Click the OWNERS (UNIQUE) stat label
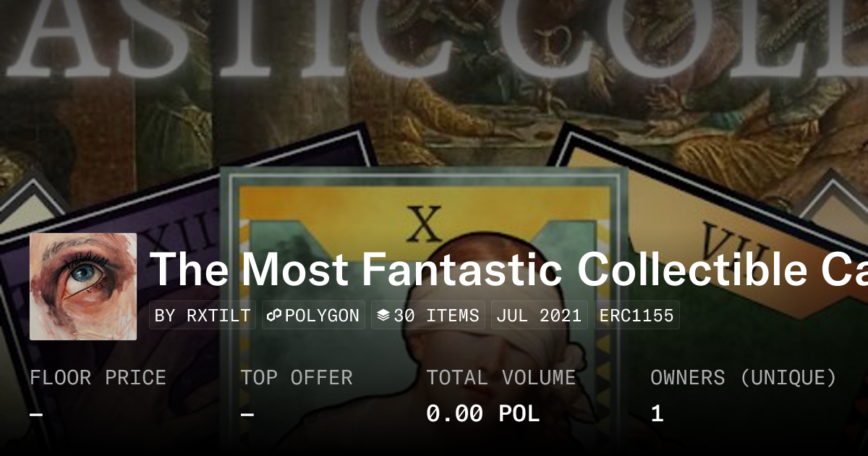The image size is (868, 456). (x=744, y=378)
